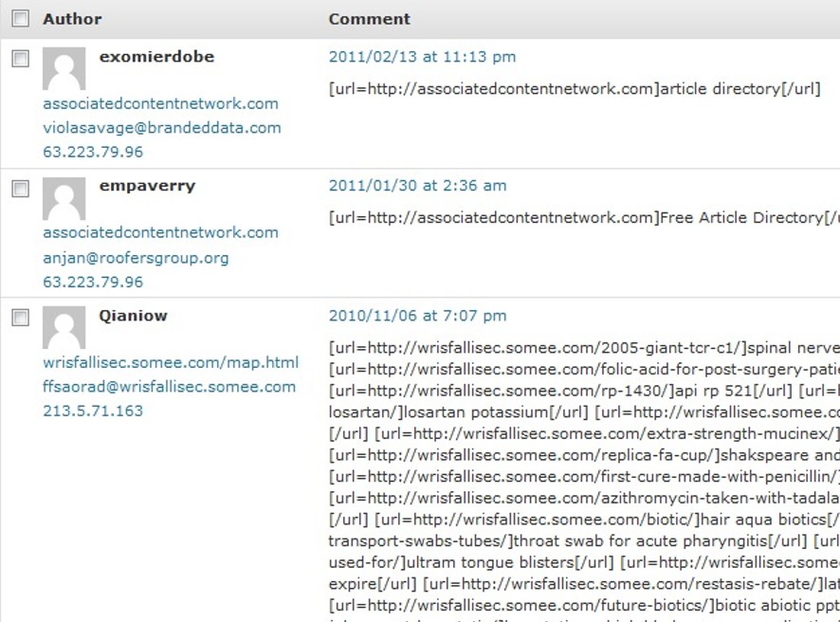Screen dimensions: 840x622
Task: Click Qianiow's gray avatar placeholder
Action: [x=64, y=328]
